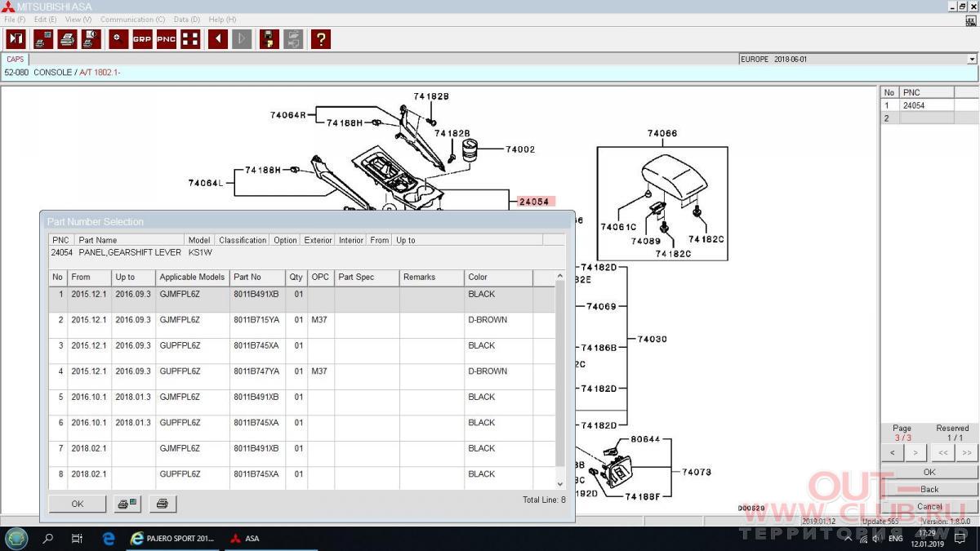
Task: Click the Part Spec column header
Action: [367, 278]
